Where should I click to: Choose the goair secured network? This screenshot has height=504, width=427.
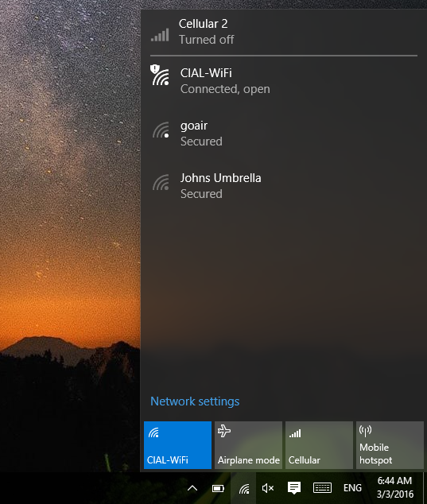pos(284,133)
